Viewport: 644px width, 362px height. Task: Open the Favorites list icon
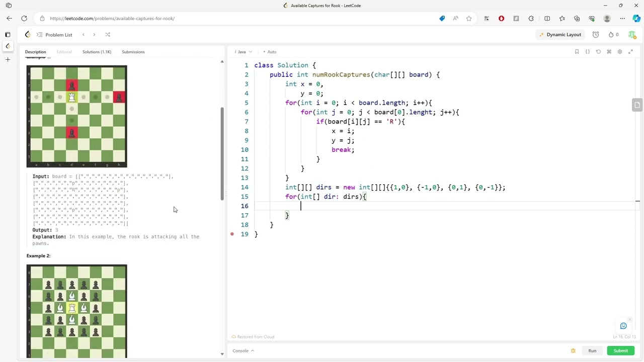click(x=562, y=19)
